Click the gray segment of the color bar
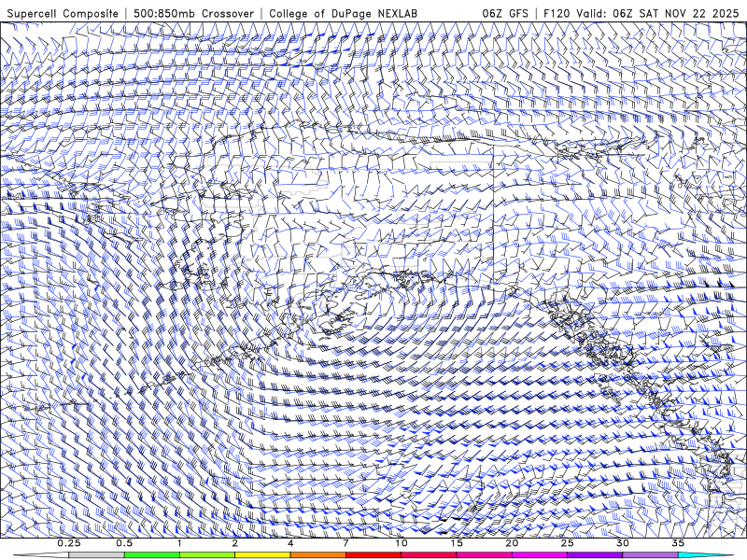 tap(96, 555)
